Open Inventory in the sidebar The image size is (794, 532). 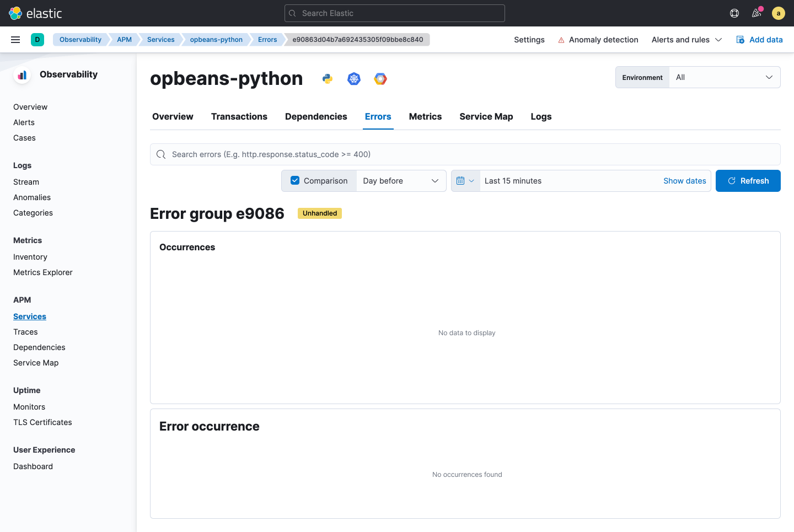pos(30,257)
